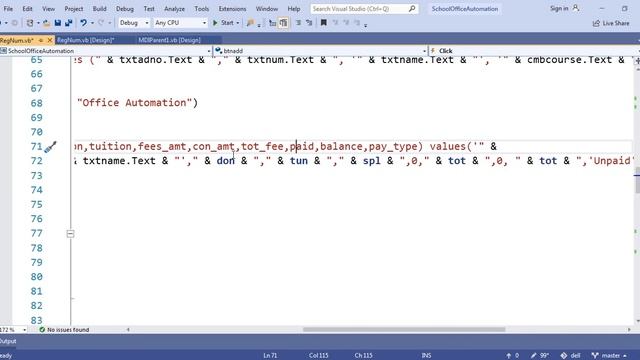Switch to the RegNum.vb [Design] tab
The image size is (640, 360).
86,40
